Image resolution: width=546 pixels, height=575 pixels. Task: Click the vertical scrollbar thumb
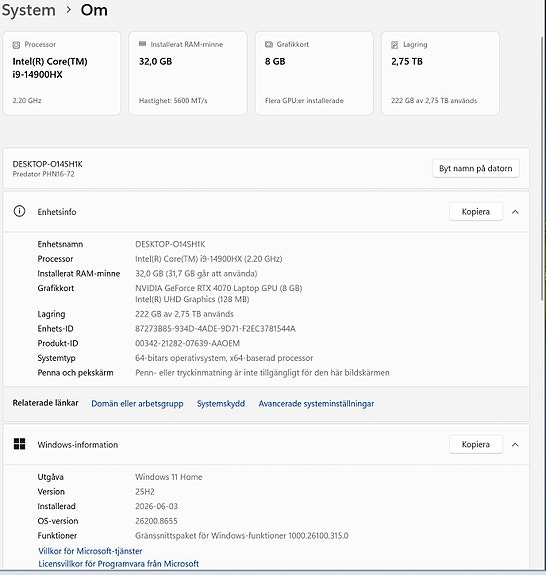pos(542,169)
